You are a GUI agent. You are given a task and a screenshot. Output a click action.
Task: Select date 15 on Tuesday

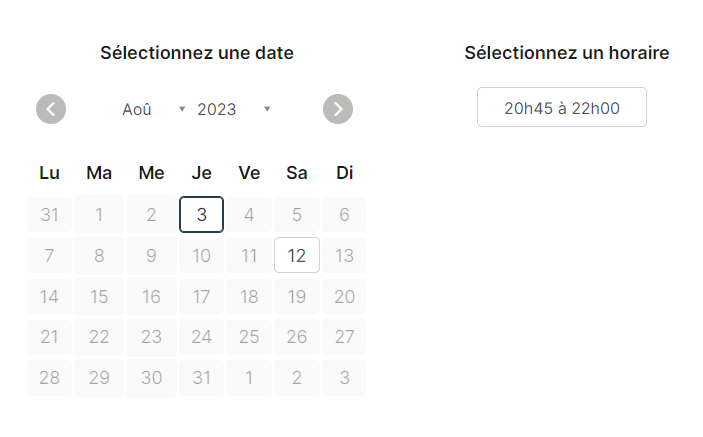tap(99, 296)
